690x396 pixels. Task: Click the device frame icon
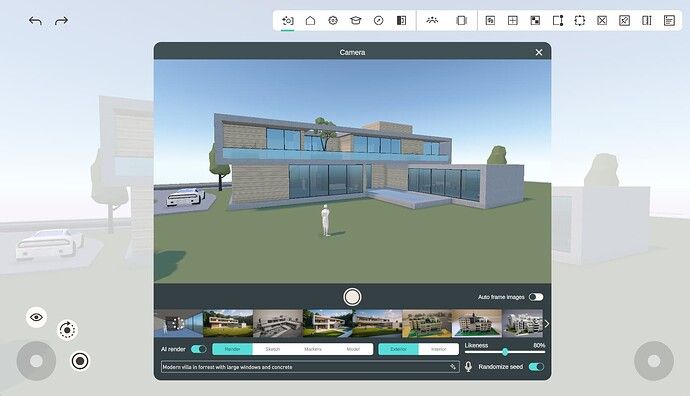[461, 21]
